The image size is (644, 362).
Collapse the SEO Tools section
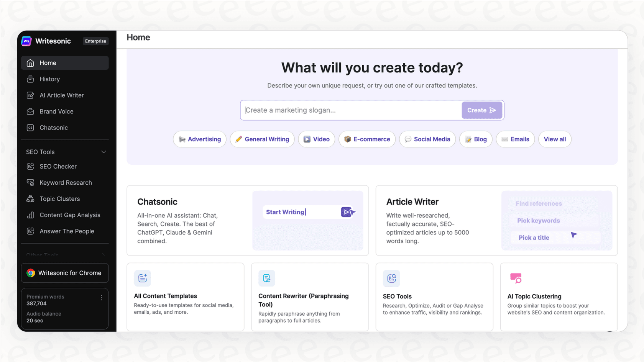coord(103,152)
